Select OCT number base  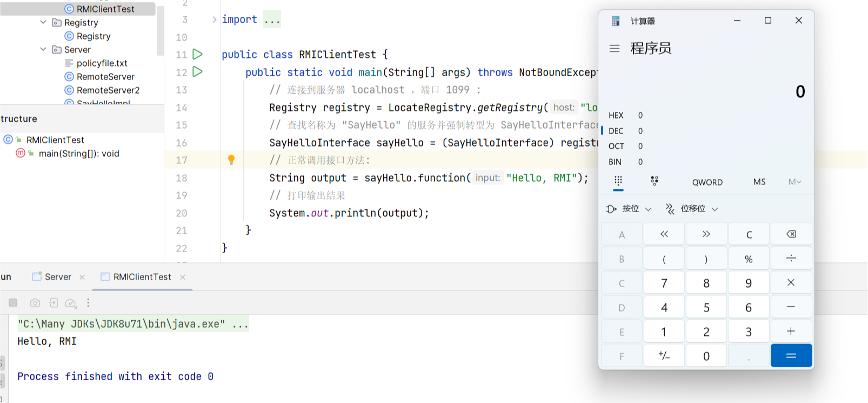click(616, 146)
